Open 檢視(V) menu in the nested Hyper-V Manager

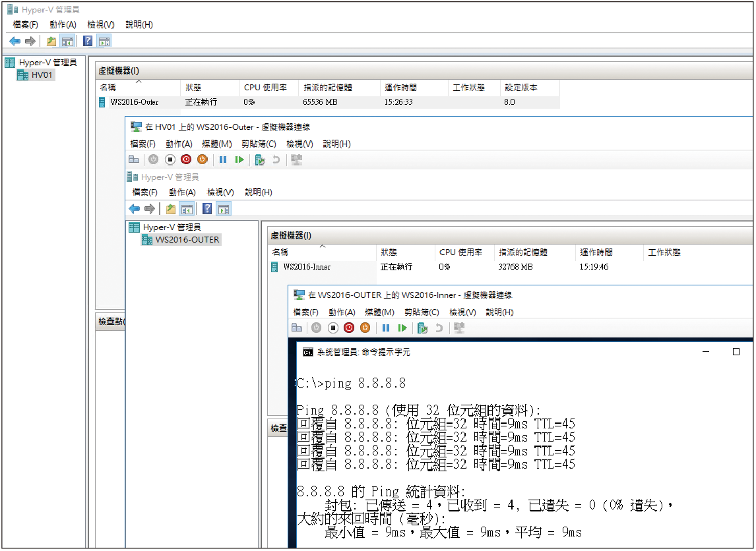point(220,192)
